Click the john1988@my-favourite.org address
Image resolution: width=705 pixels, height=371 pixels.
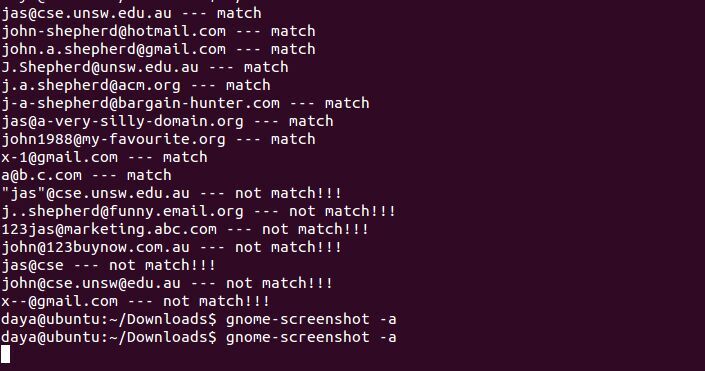[113, 139]
